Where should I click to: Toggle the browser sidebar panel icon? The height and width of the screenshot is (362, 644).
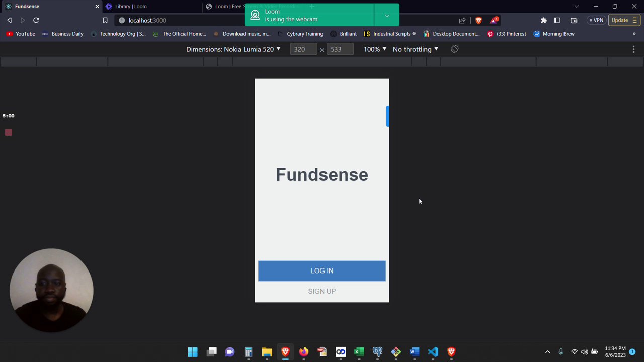tap(557, 20)
